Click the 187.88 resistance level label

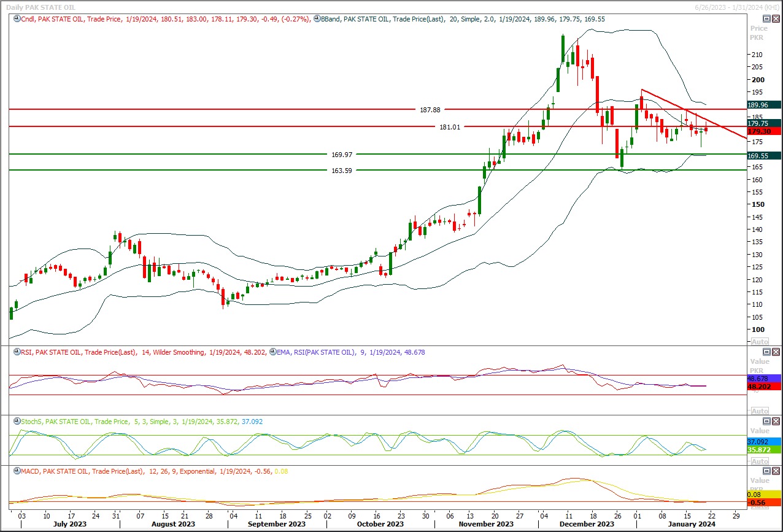pos(430,110)
